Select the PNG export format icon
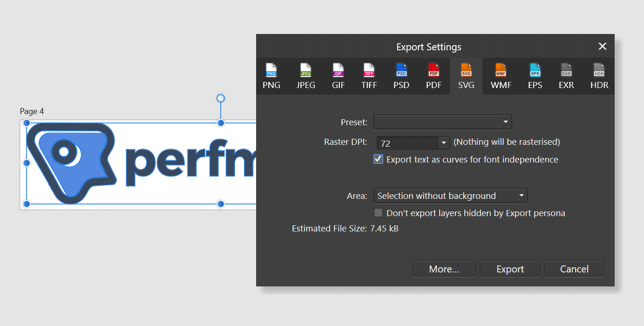 tap(271, 76)
